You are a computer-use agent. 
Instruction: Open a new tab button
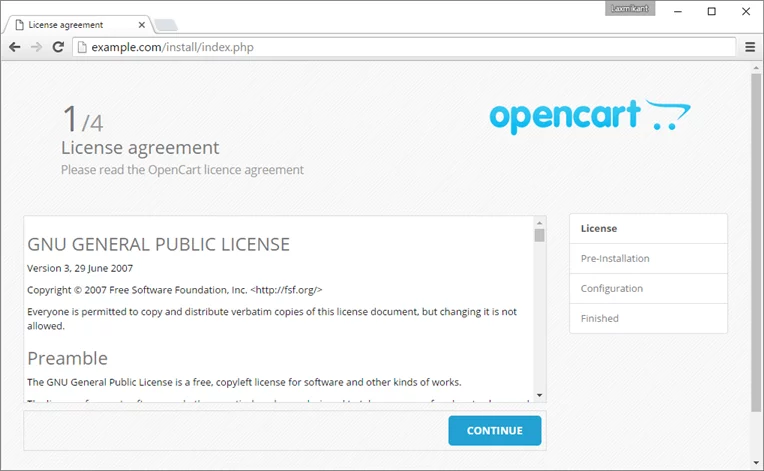pos(166,25)
